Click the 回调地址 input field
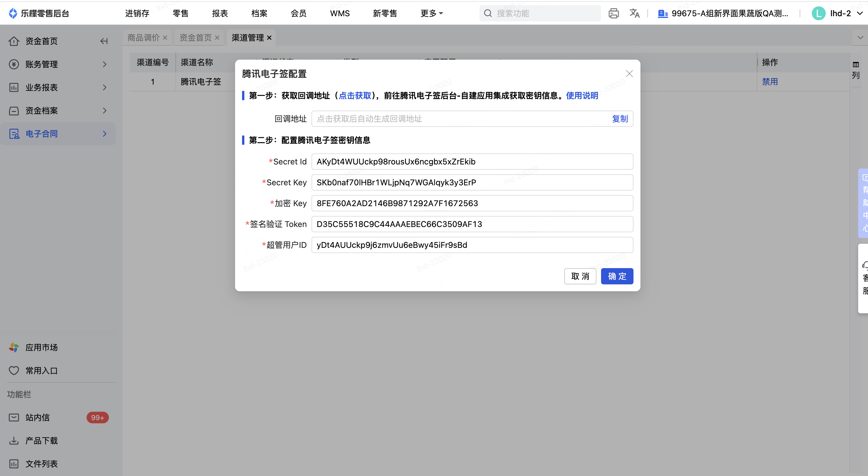 tap(473, 119)
